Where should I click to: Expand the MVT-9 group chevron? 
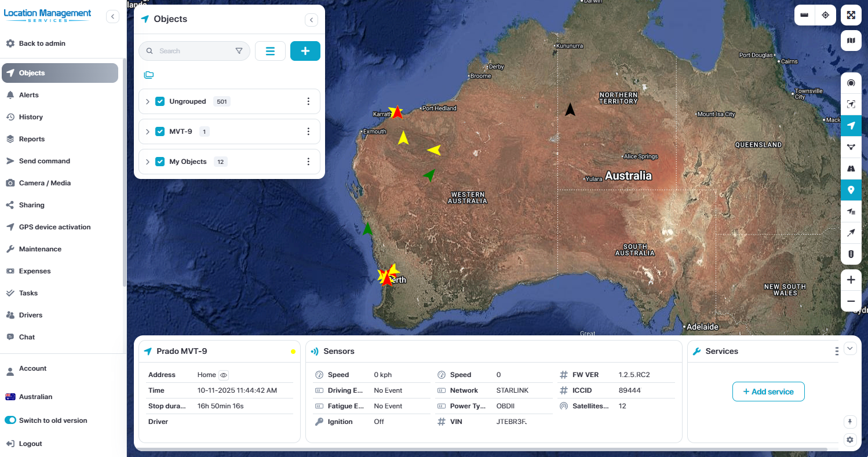pyautogui.click(x=147, y=131)
